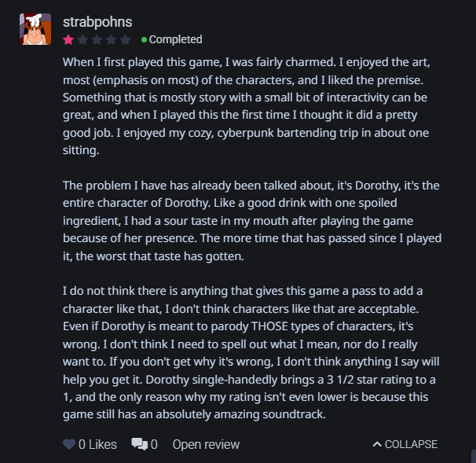This screenshot has height=463, width=476.
Task: Open the full review page
Action: (206, 444)
